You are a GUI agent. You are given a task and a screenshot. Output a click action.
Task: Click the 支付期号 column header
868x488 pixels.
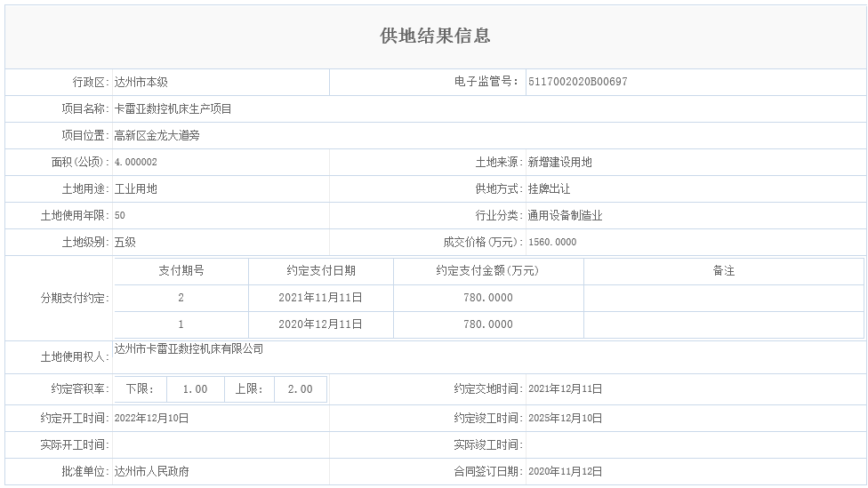coord(181,271)
